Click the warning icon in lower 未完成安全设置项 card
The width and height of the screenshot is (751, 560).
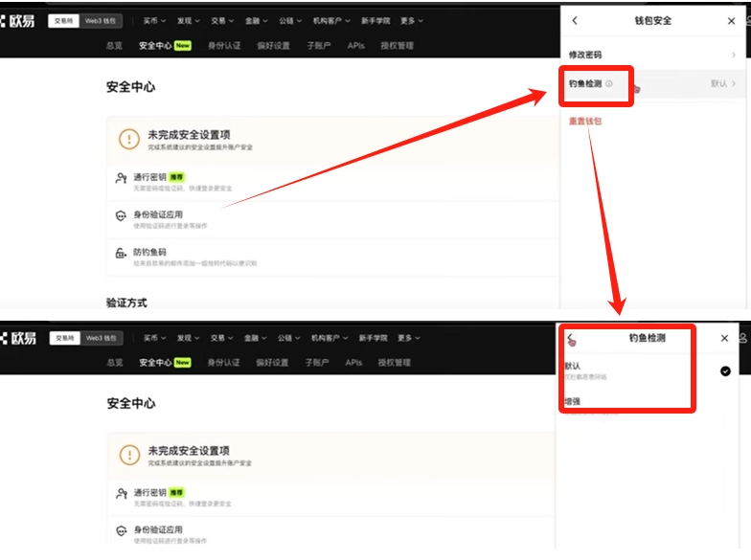(129, 455)
